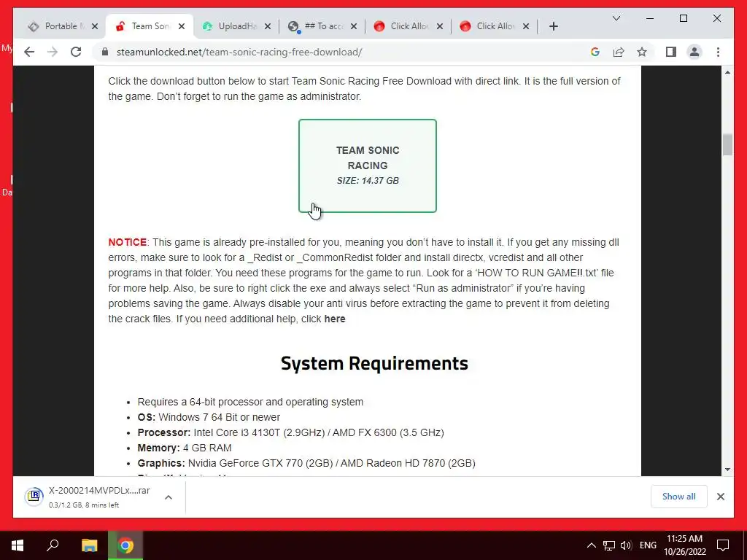The image size is (747, 560).
Task: Reload the current page
Action: 76,52
